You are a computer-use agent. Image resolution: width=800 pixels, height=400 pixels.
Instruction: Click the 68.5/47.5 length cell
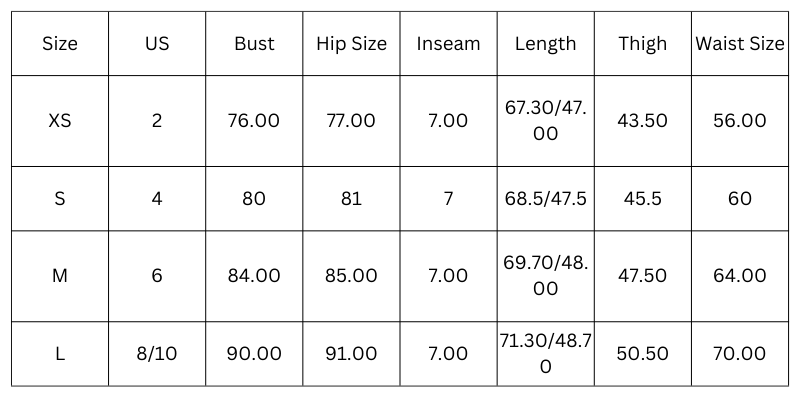tap(545, 199)
